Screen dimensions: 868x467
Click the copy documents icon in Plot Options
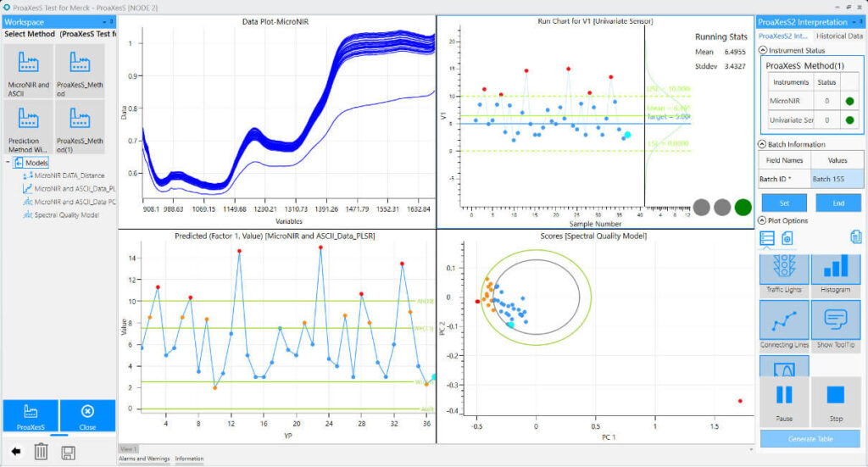pos(855,236)
